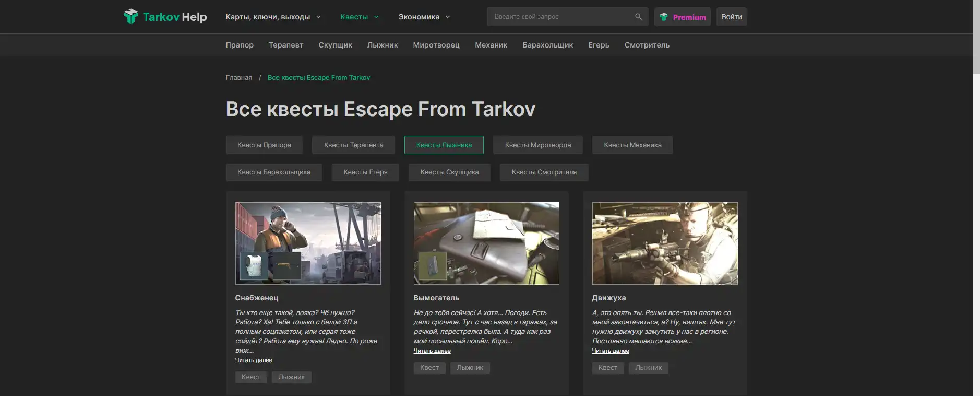
Task: Click the Tarkov Help logo icon
Action: 131,17
